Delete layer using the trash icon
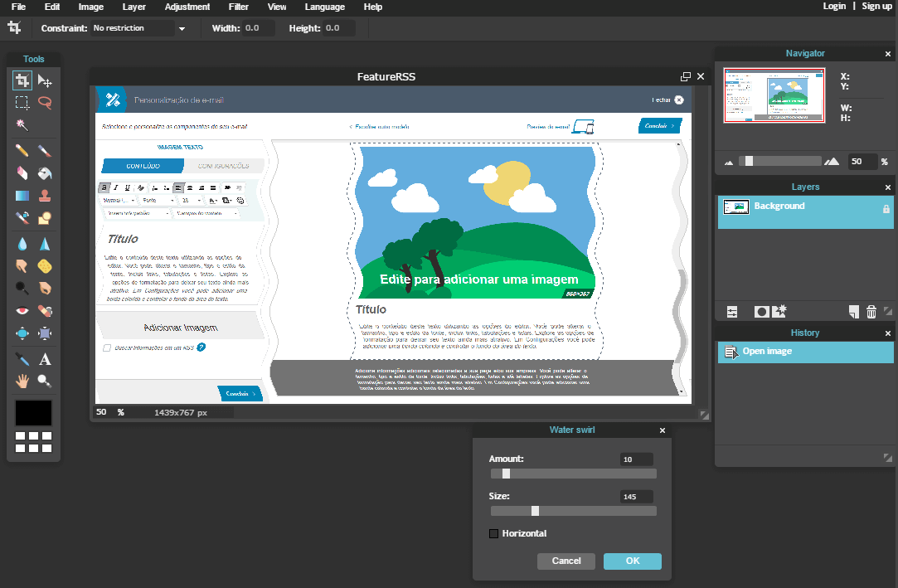This screenshot has height=588, width=898. 871,312
